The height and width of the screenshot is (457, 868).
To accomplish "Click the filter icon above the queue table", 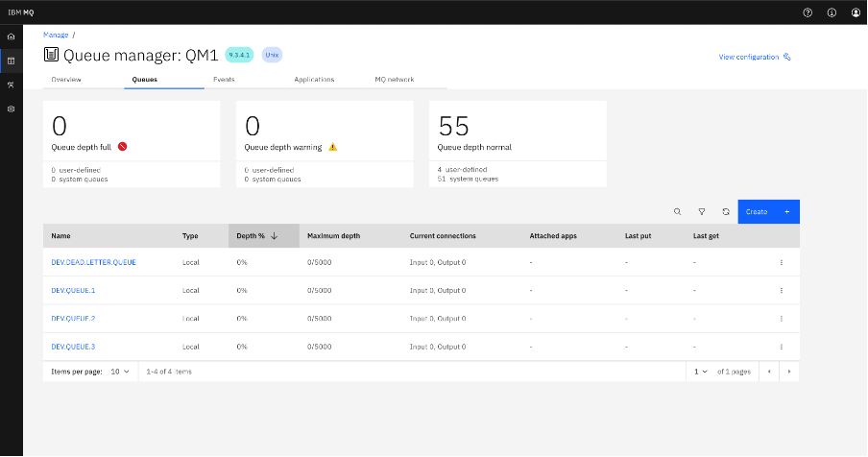I will (701, 211).
